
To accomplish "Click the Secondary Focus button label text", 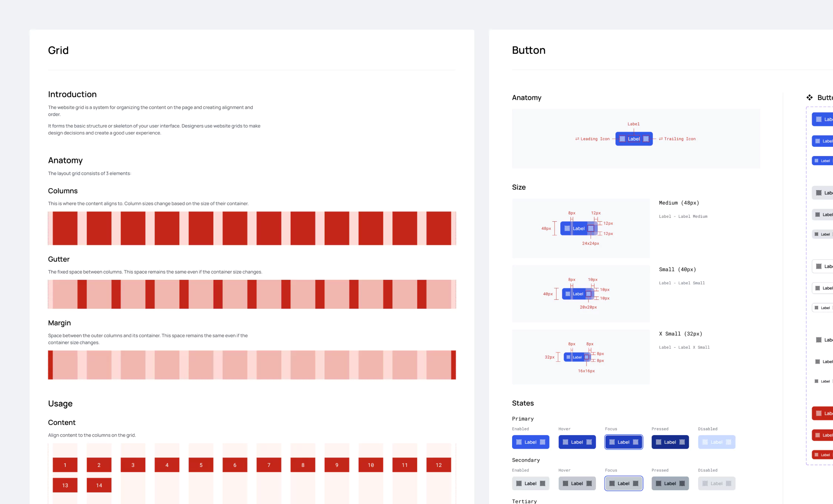I will tap(624, 484).
